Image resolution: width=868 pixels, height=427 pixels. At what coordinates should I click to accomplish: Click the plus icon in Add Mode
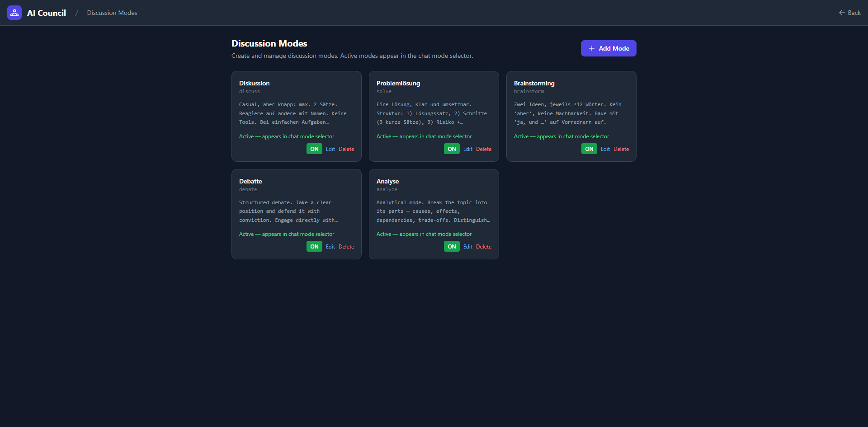(x=591, y=48)
